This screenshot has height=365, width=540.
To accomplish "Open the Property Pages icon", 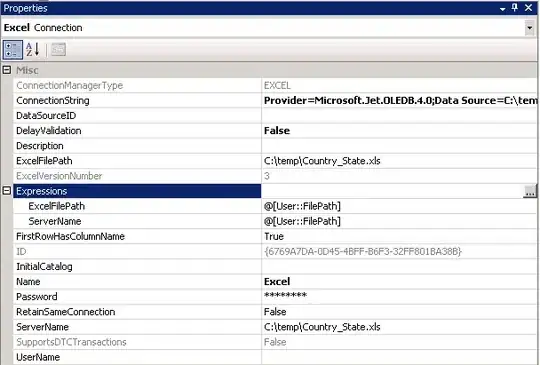I will pos(58,50).
